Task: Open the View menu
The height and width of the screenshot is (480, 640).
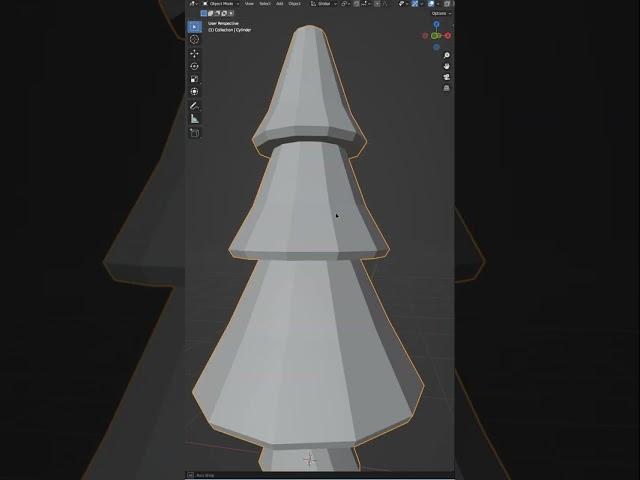Action: [249, 4]
